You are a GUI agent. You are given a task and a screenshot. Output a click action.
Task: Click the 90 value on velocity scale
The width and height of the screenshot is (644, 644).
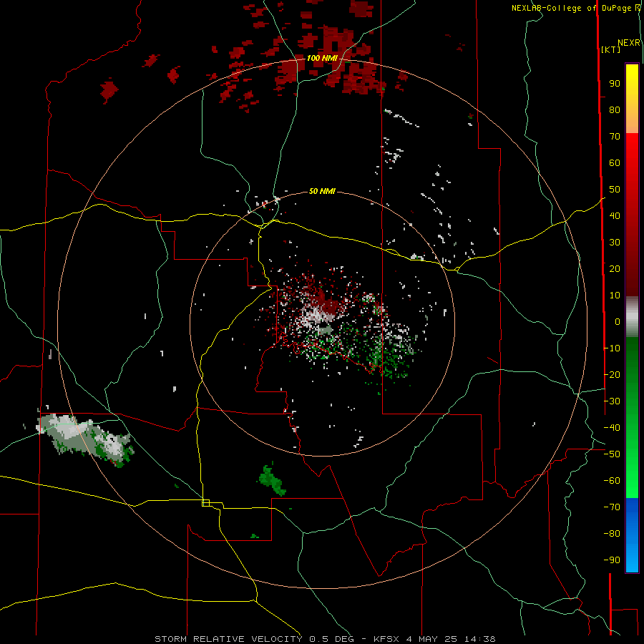(615, 84)
